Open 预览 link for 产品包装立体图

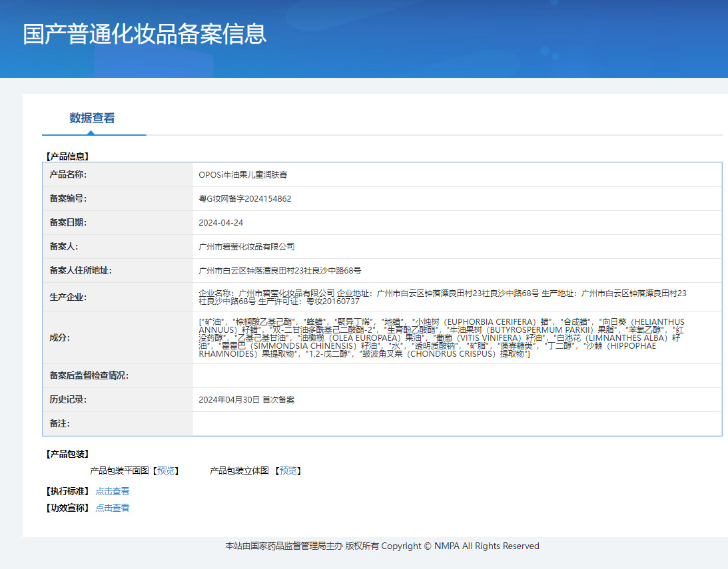288,471
